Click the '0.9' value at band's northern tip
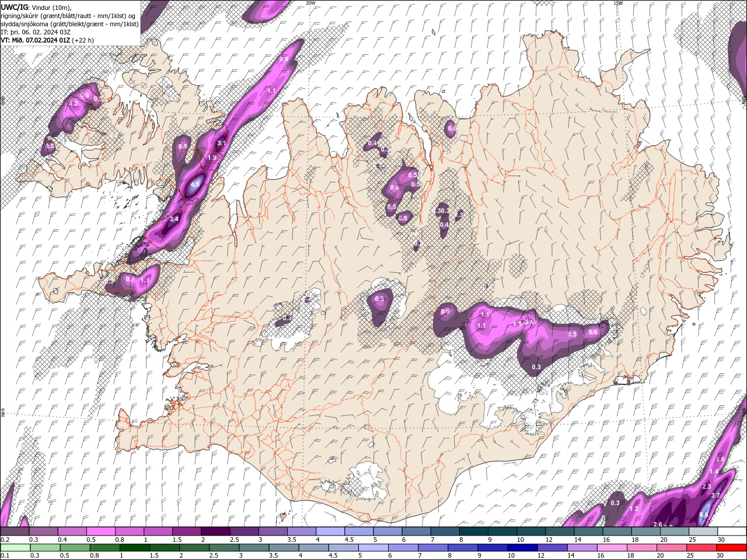The height and width of the screenshot is (560, 747). [x=284, y=59]
